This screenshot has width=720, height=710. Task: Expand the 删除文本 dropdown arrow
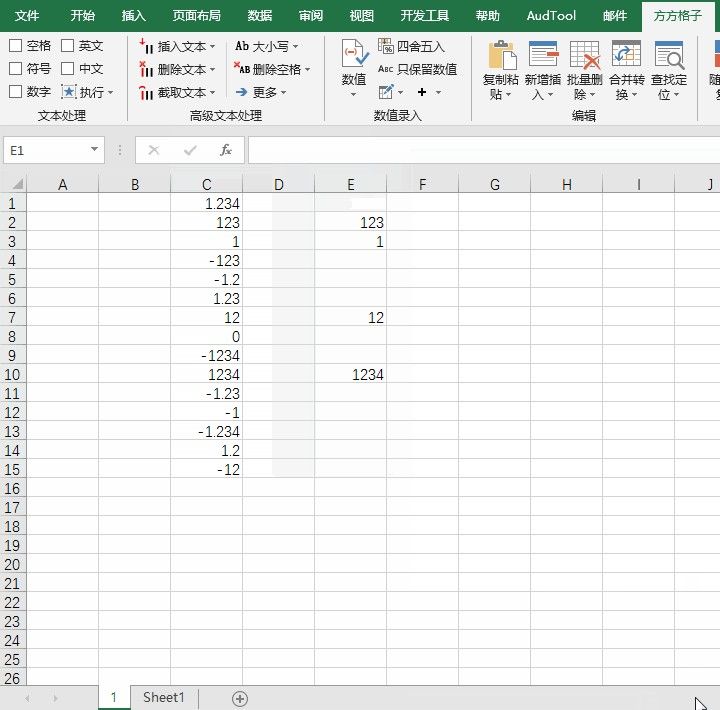click(x=212, y=70)
